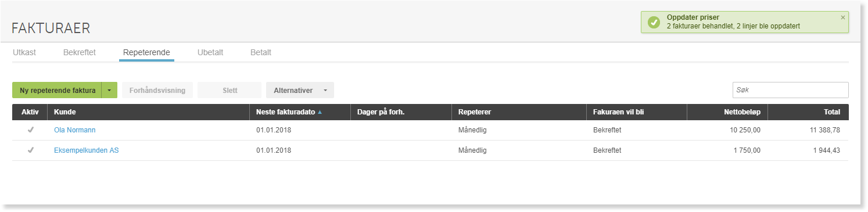Click green checkmark icon in Oppdater priser notification
The width and height of the screenshot is (868, 212).
coord(654,22)
